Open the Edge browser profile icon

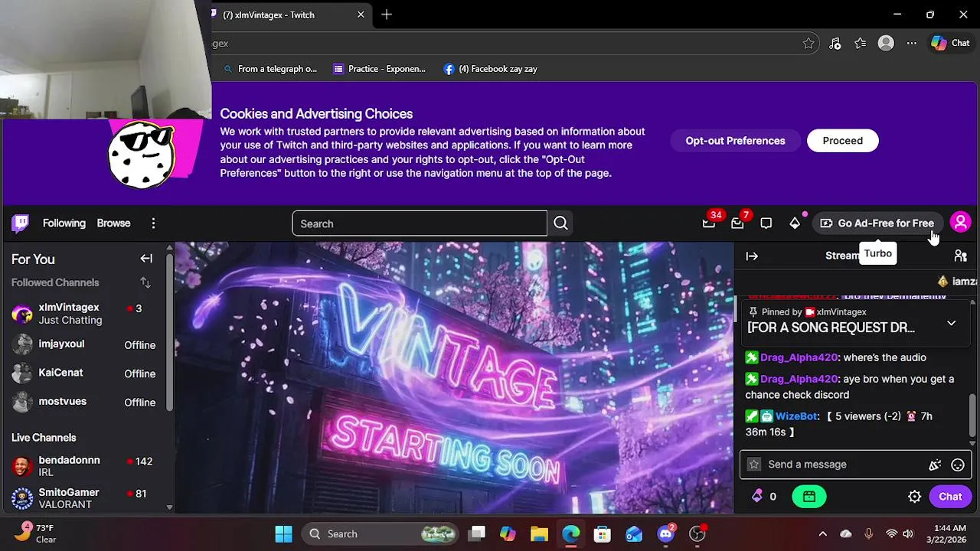tap(886, 44)
